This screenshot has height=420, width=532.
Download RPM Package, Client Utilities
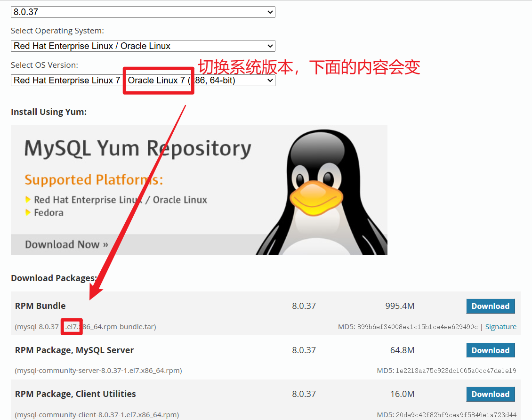tap(491, 394)
